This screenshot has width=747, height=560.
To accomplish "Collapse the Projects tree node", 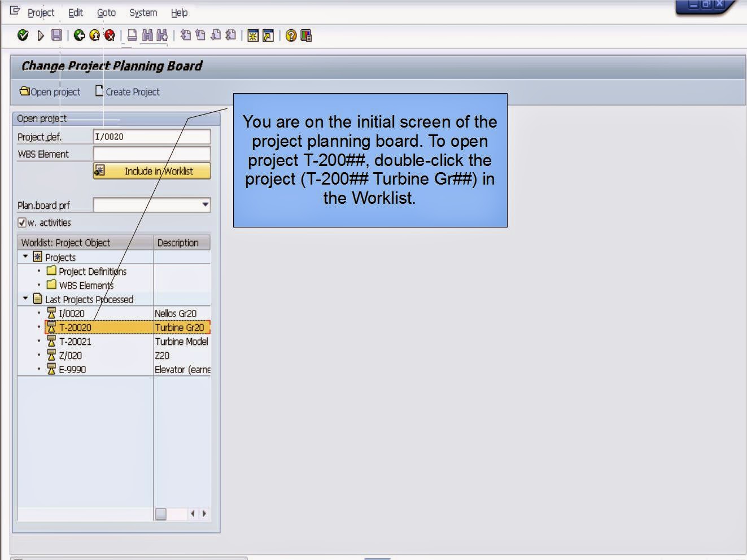I will point(25,257).
